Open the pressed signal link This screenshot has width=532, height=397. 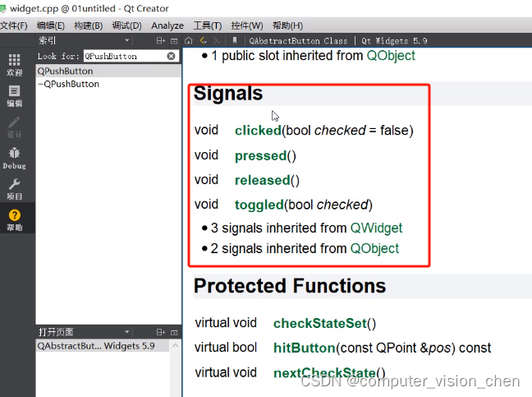click(260, 156)
